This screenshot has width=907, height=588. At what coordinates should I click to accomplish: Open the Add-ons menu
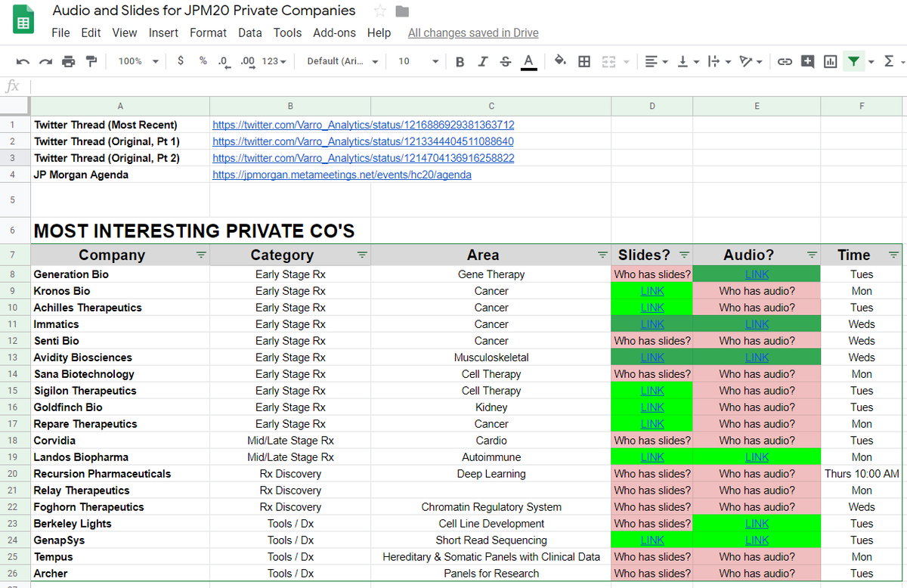coord(334,32)
